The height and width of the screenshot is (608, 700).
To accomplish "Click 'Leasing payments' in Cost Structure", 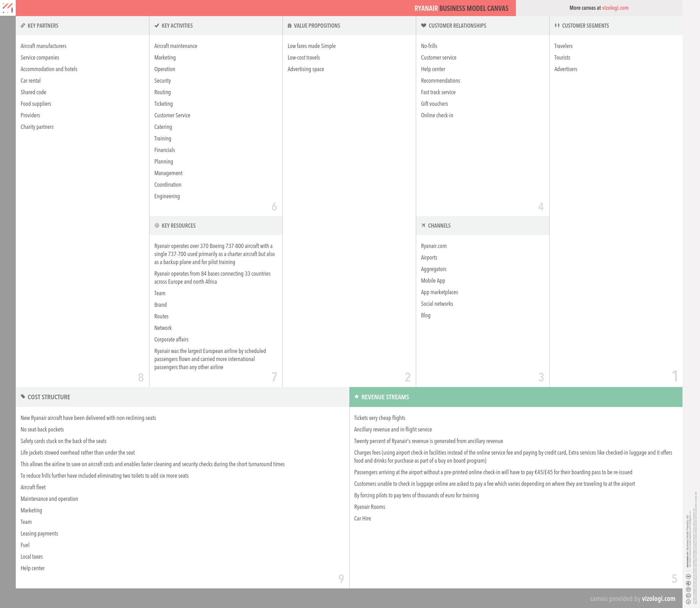I will point(39,533).
